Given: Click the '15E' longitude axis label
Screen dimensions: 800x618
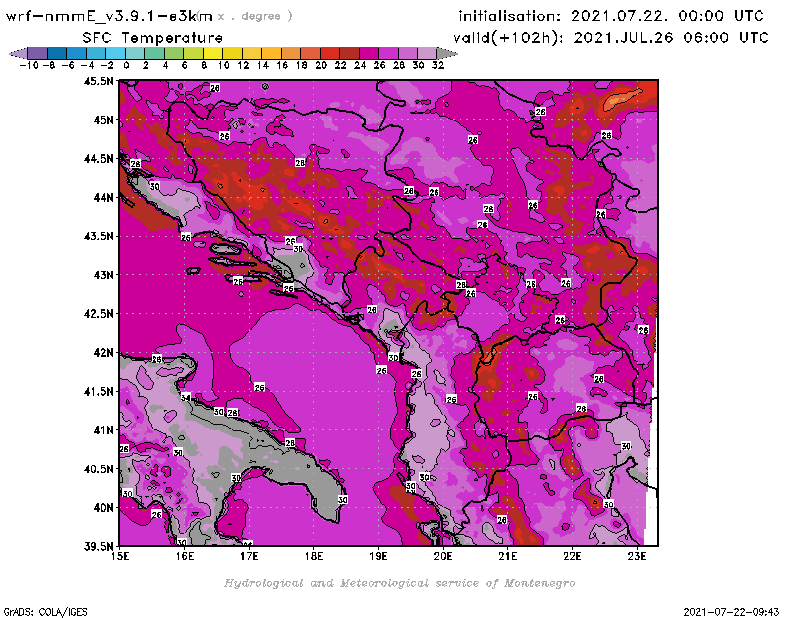Looking at the screenshot, I should pos(120,556).
